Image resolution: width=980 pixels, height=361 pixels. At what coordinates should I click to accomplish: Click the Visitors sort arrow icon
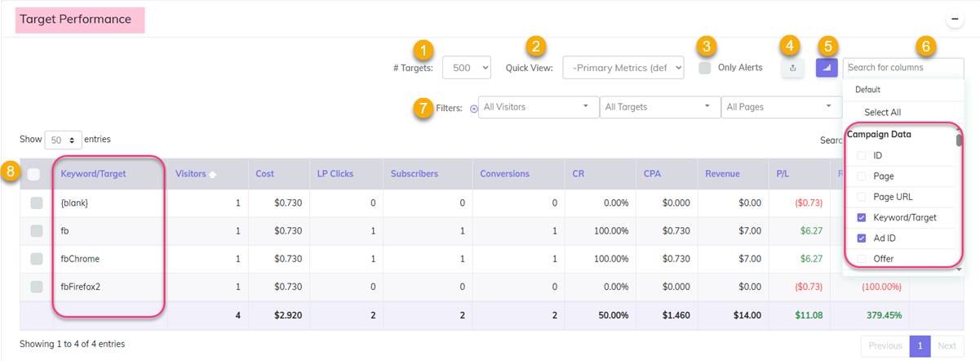[213, 174]
